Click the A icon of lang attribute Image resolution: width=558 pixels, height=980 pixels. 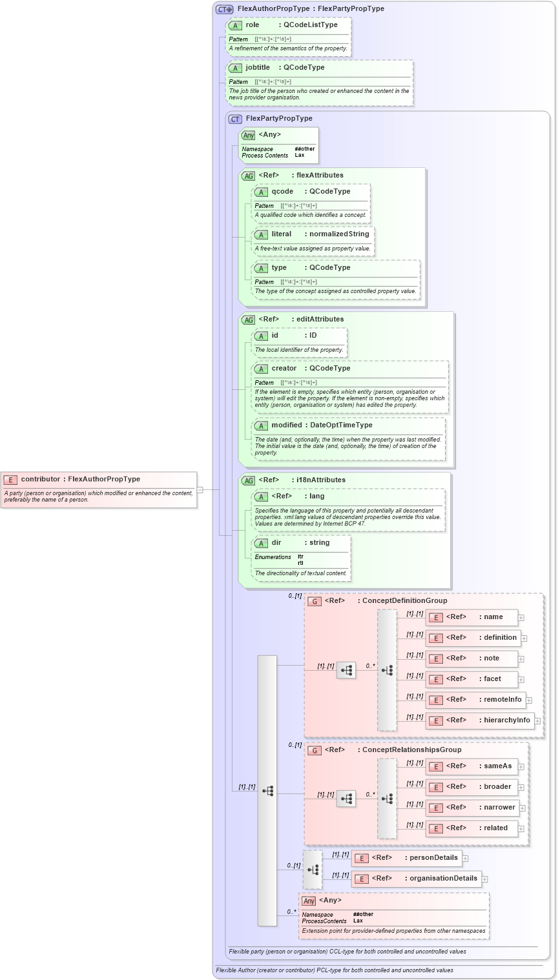pos(261,496)
